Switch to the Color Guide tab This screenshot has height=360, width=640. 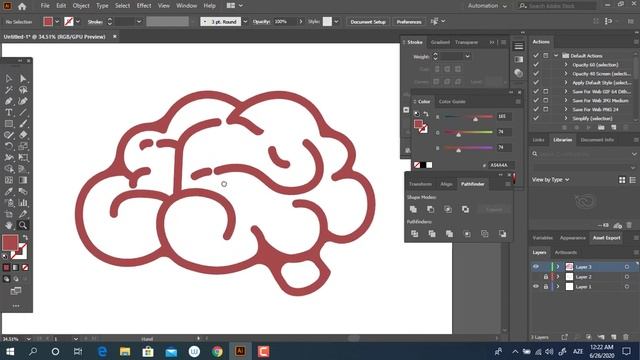pyautogui.click(x=452, y=102)
